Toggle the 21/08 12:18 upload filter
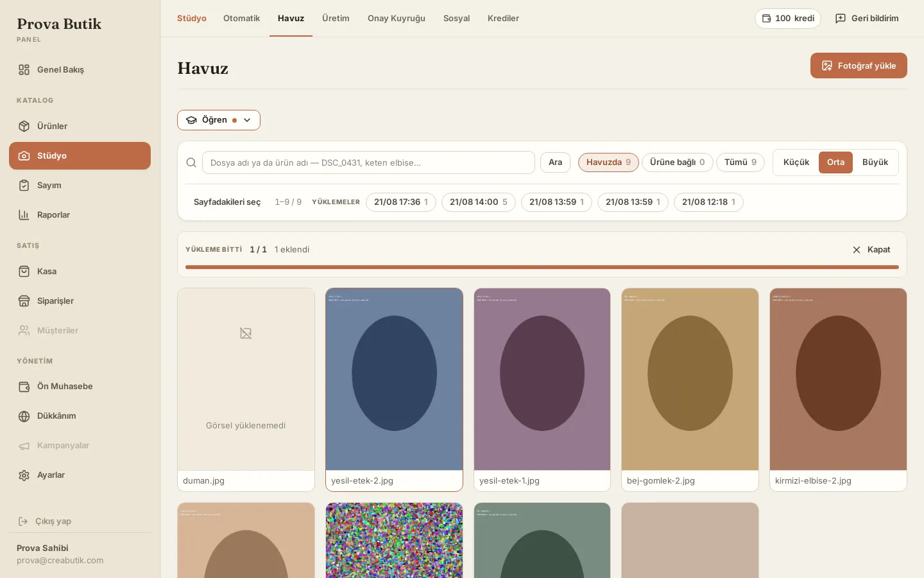 pyautogui.click(x=708, y=202)
